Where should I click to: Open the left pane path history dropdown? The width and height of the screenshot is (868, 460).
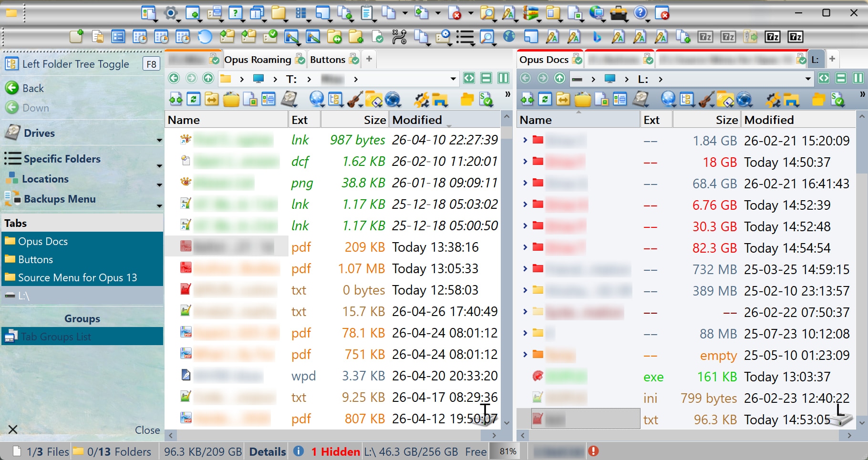click(453, 79)
